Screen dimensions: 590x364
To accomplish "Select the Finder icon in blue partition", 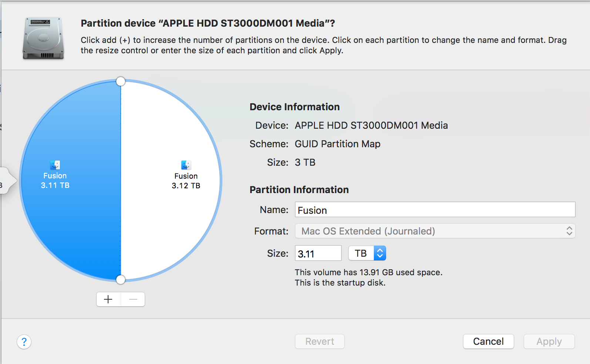I will 55,165.
